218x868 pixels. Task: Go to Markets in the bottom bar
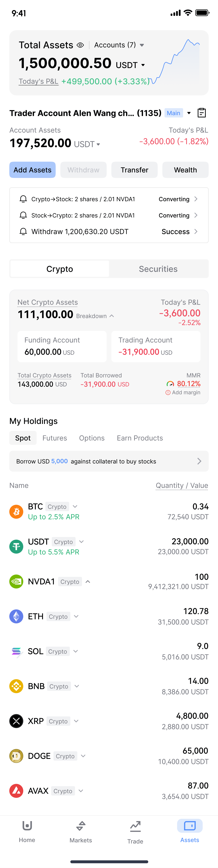click(81, 831)
